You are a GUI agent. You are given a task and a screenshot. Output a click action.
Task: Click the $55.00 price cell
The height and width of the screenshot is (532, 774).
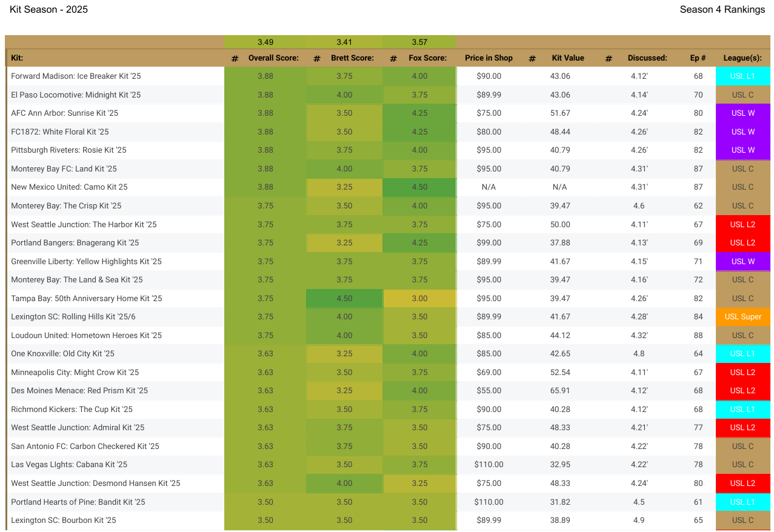coord(489,391)
